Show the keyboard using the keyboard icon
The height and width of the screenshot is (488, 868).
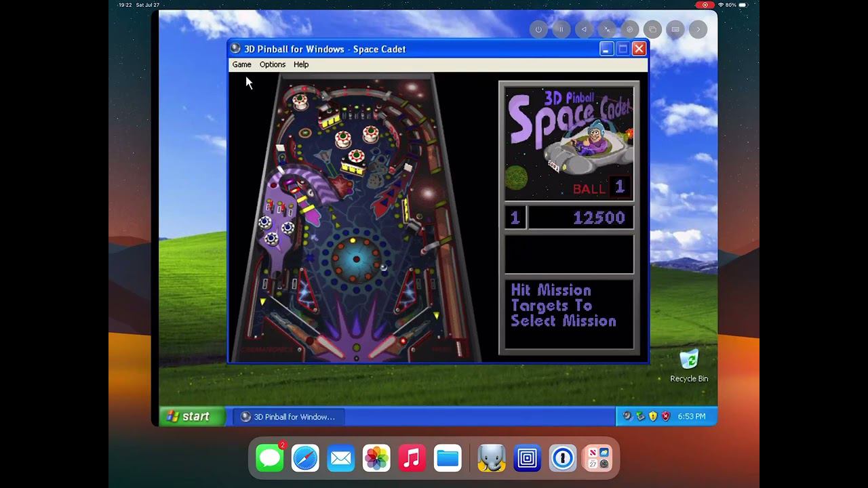[x=675, y=29]
